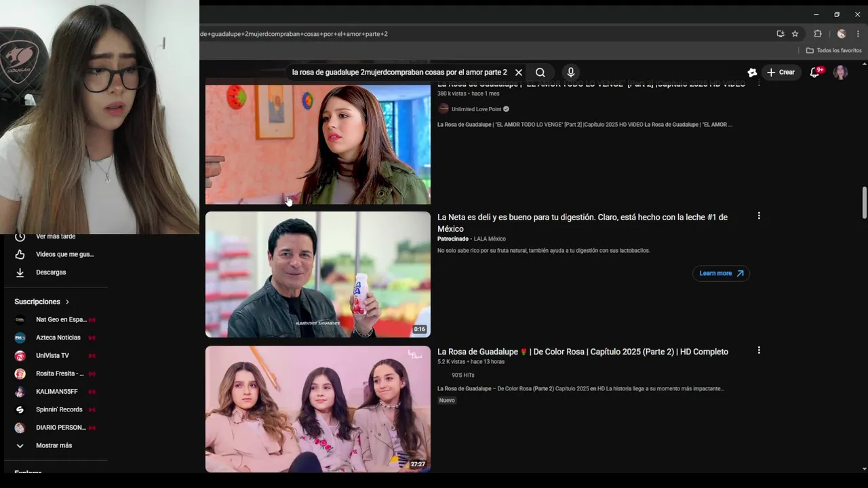Image resolution: width=868 pixels, height=488 pixels.
Task: Click the Spinnin' Records channel avatar
Action: [x=20, y=409]
